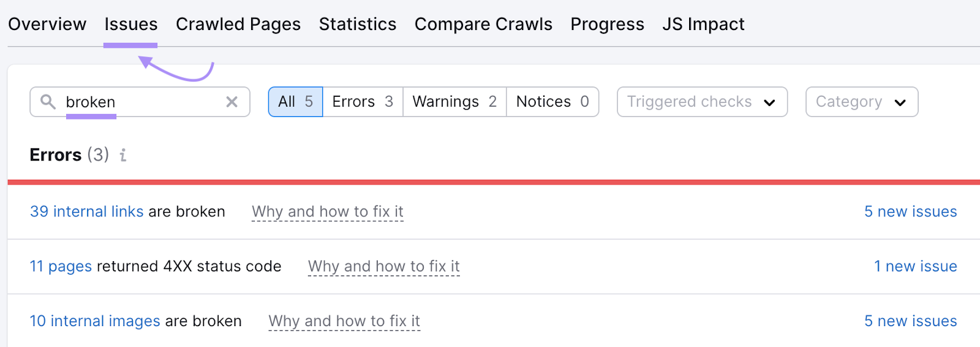Switch to the Overview tab
Image resolution: width=980 pixels, height=347 pixels.
tap(47, 25)
